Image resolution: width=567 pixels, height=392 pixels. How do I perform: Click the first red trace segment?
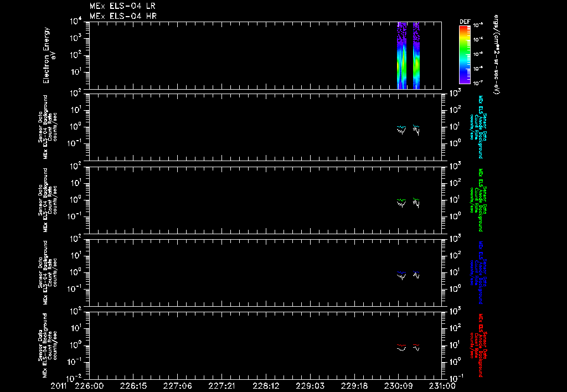coord(401,345)
